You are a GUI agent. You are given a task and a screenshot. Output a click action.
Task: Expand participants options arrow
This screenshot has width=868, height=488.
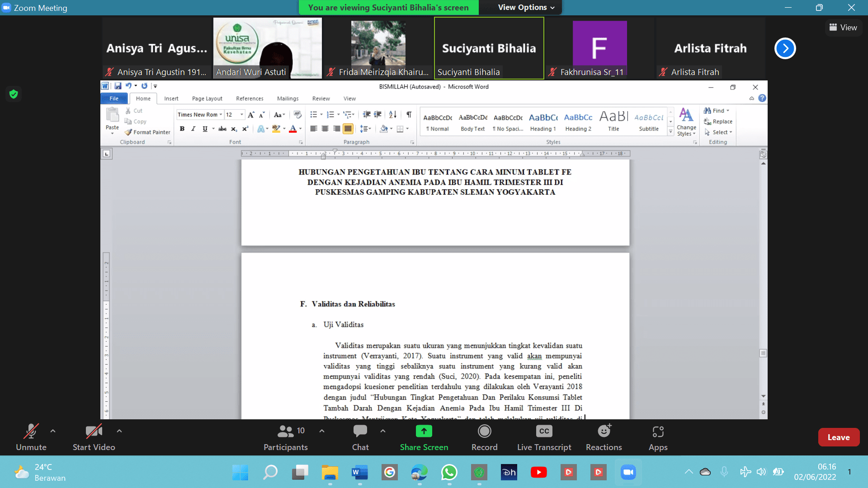tap(322, 431)
